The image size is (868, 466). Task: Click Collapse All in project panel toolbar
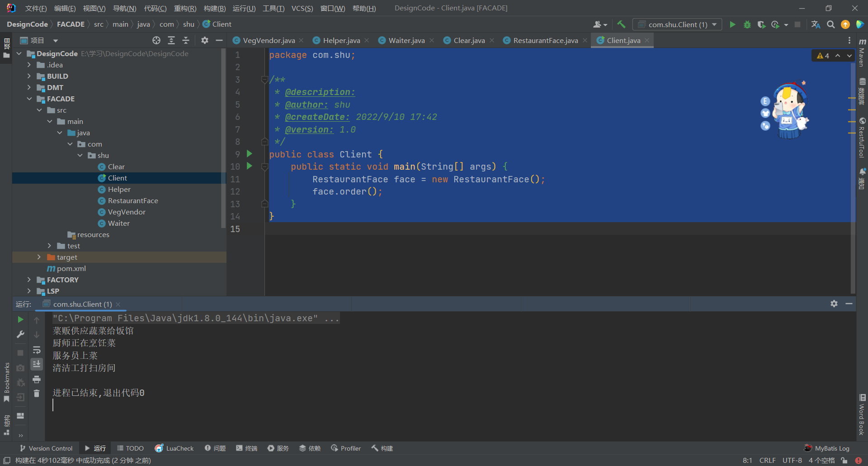pos(186,40)
